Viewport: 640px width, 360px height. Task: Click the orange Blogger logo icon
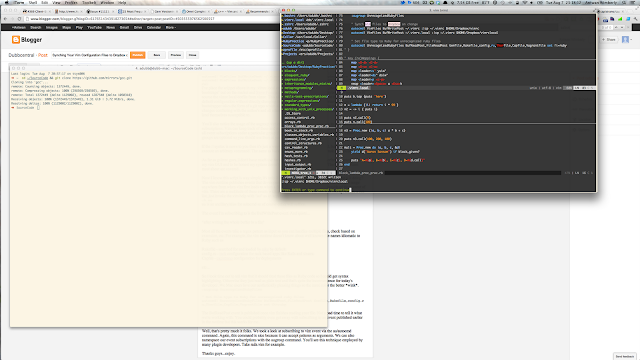pos(16,40)
